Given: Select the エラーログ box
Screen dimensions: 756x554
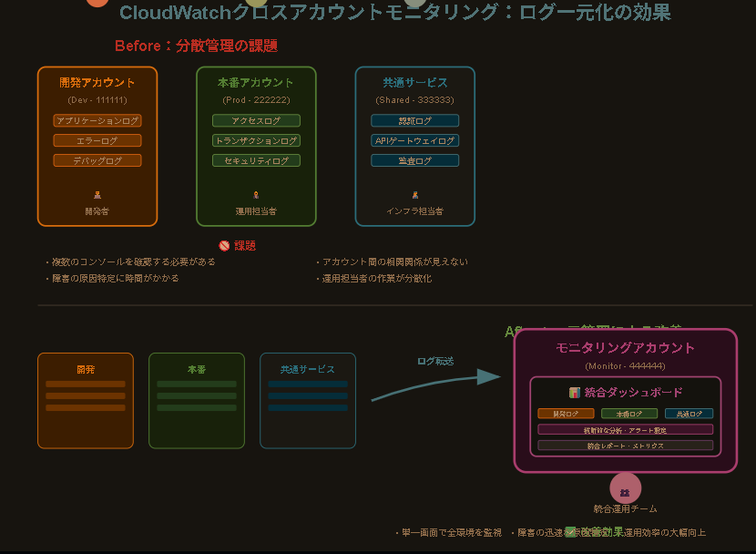Looking at the screenshot, I should point(97,140).
